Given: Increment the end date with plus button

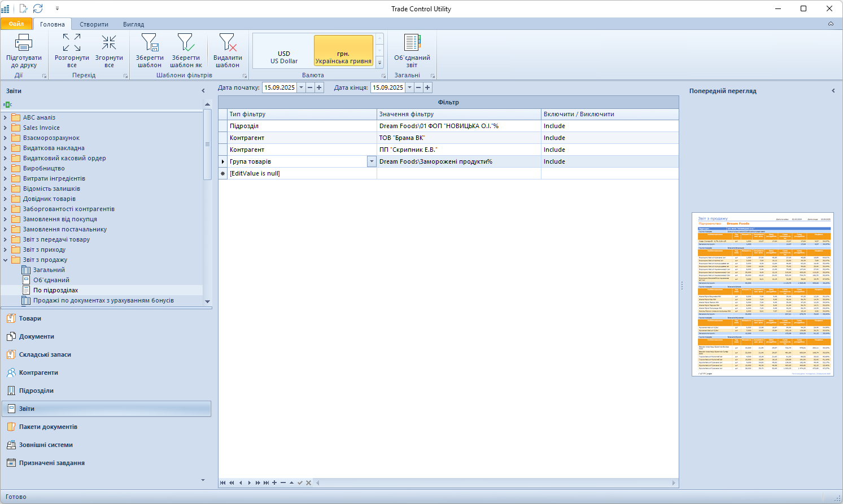Looking at the screenshot, I should [427, 87].
